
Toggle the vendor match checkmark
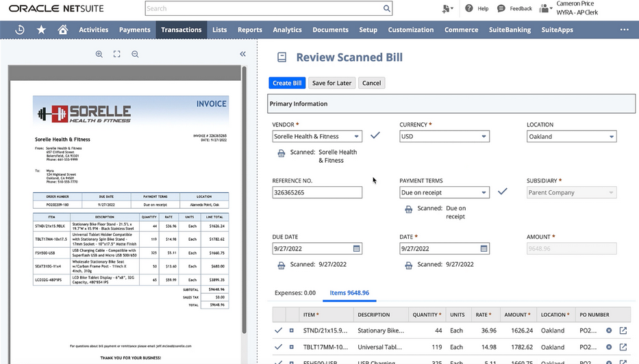(375, 135)
